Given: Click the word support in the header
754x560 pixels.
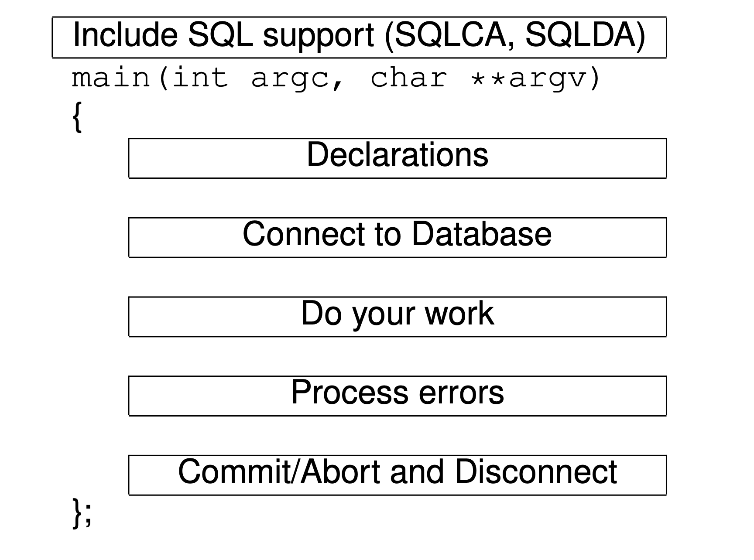Looking at the screenshot, I should point(318,36).
